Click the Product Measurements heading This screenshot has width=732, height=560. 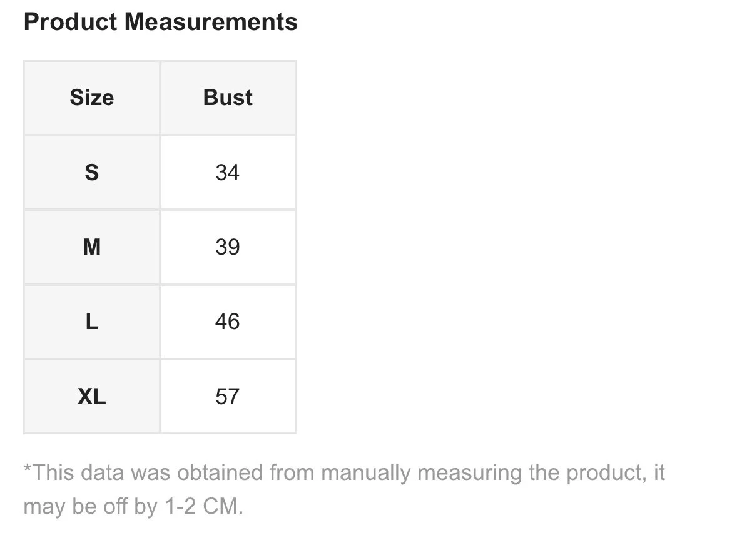tap(160, 23)
